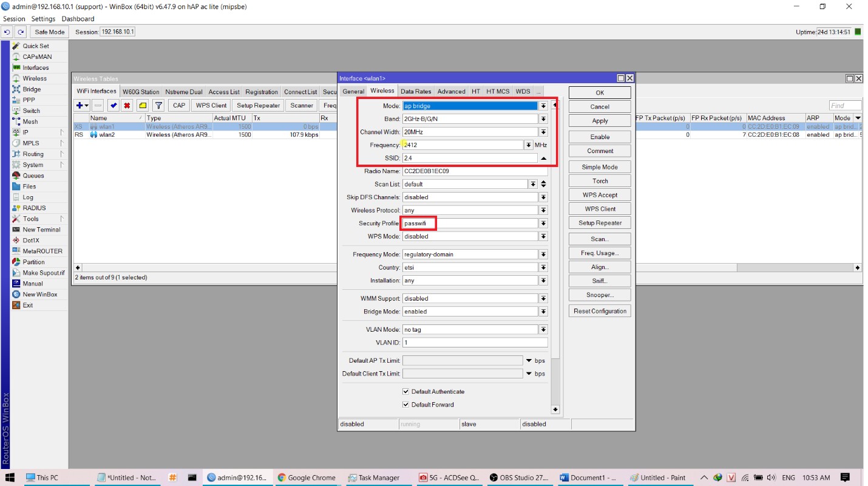Open the Mode dropdown arrow

point(543,106)
